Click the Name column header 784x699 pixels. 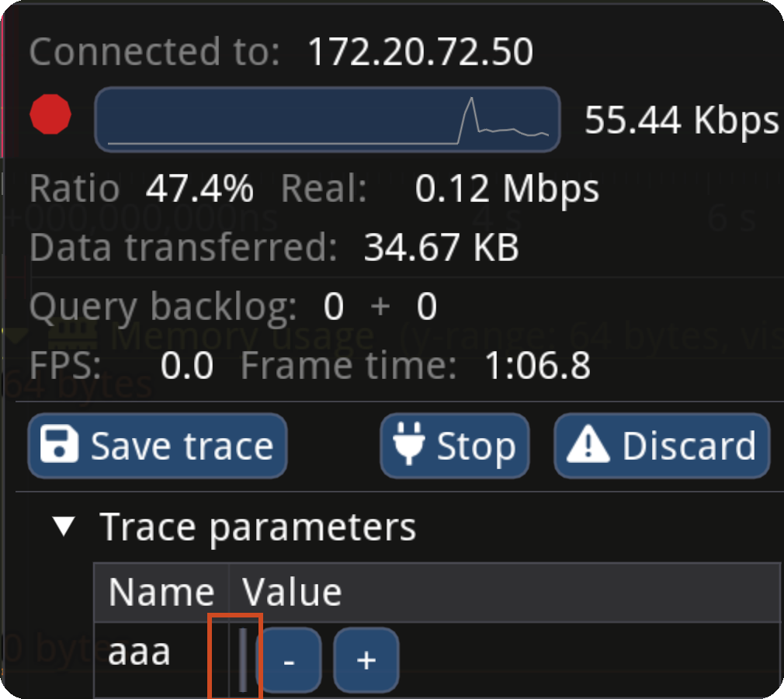pyautogui.click(x=161, y=591)
